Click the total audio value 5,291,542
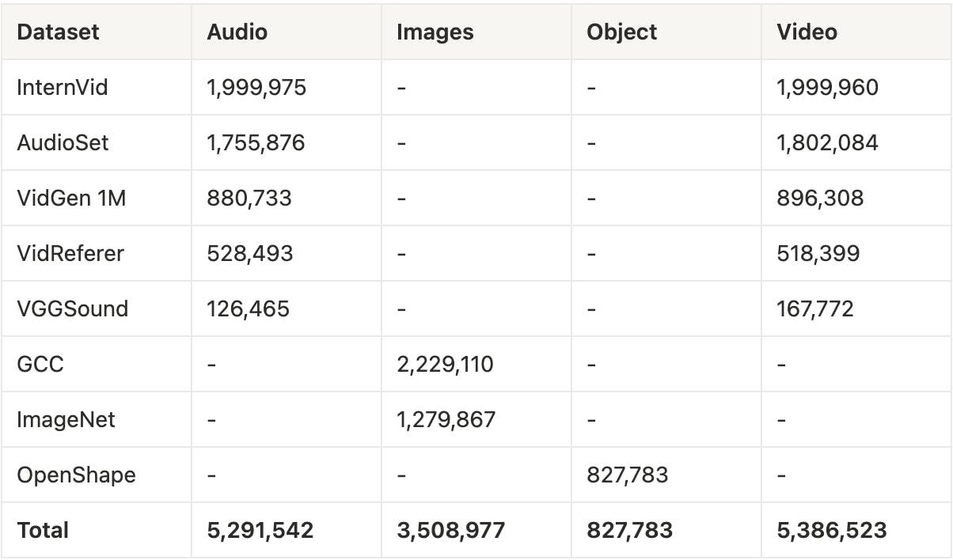 (x=260, y=530)
